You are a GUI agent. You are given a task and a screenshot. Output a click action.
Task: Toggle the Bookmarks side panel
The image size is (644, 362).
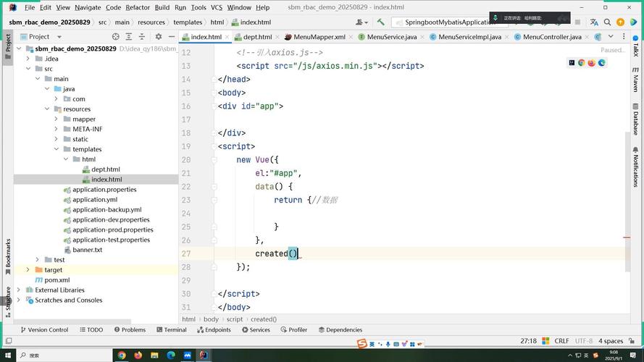pyautogui.click(x=8, y=255)
